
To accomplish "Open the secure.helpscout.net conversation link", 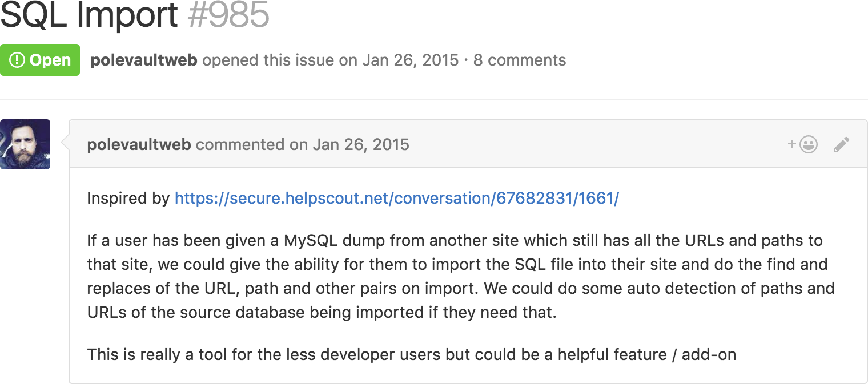I will pyautogui.click(x=397, y=199).
